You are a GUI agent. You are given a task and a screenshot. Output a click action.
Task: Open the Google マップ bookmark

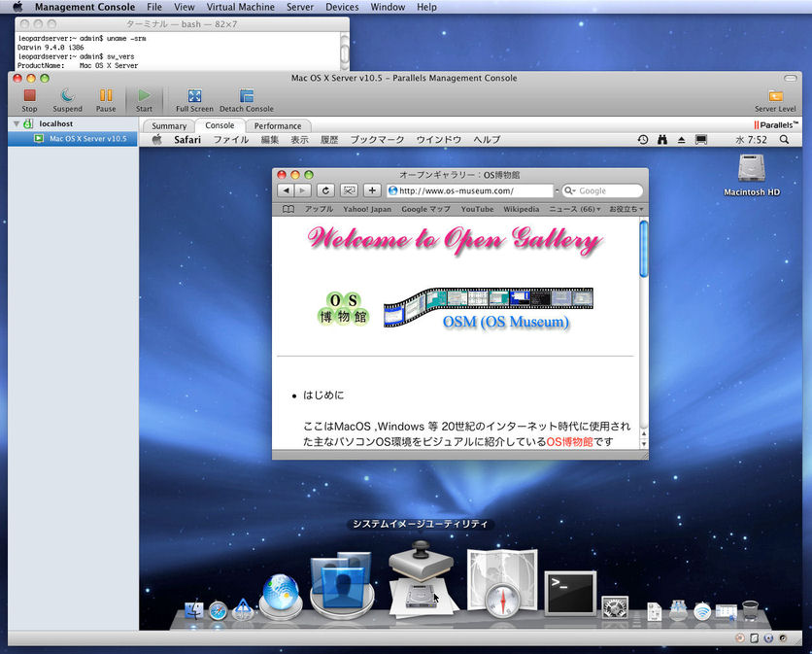click(425, 209)
